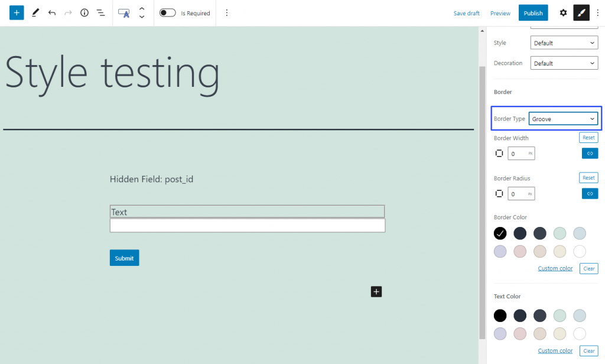605x364 pixels.
Task: Pick the white Text Color swatch
Action: point(579,333)
